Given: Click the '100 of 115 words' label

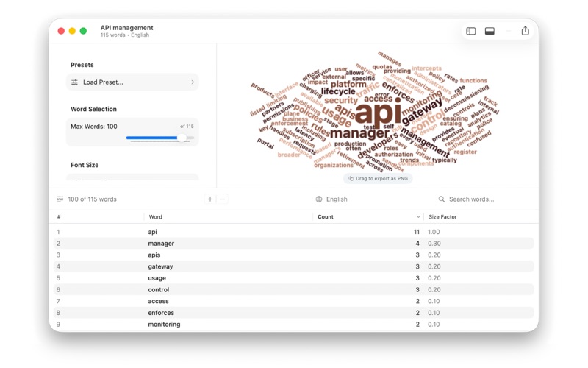Looking at the screenshot, I should pyautogui.click(x=92, y=199).
